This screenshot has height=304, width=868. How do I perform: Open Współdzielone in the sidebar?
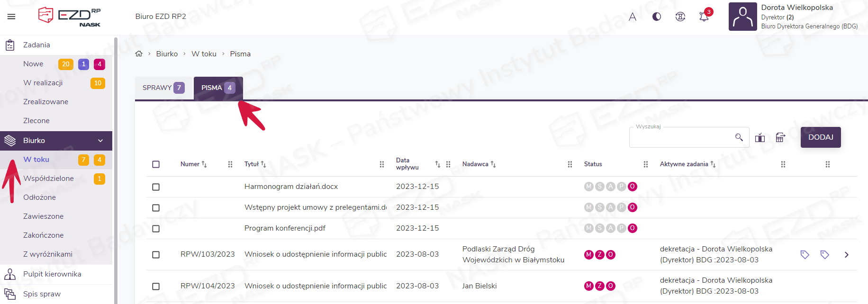pos(48,179)
